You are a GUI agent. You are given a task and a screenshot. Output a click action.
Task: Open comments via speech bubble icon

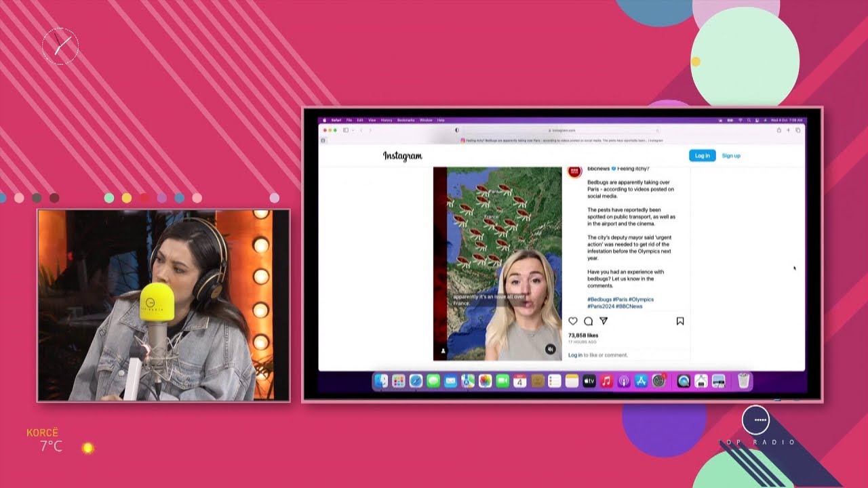[x=588, y=321]
